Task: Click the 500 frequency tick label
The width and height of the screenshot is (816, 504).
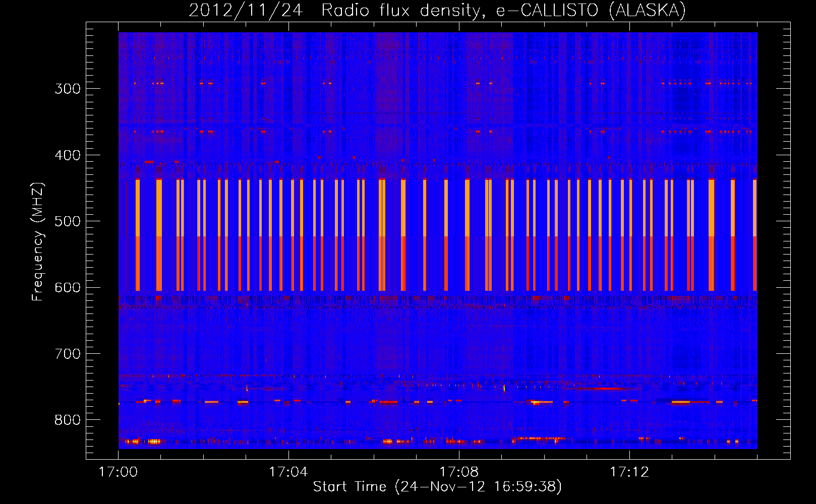Action: coord(68,221)
